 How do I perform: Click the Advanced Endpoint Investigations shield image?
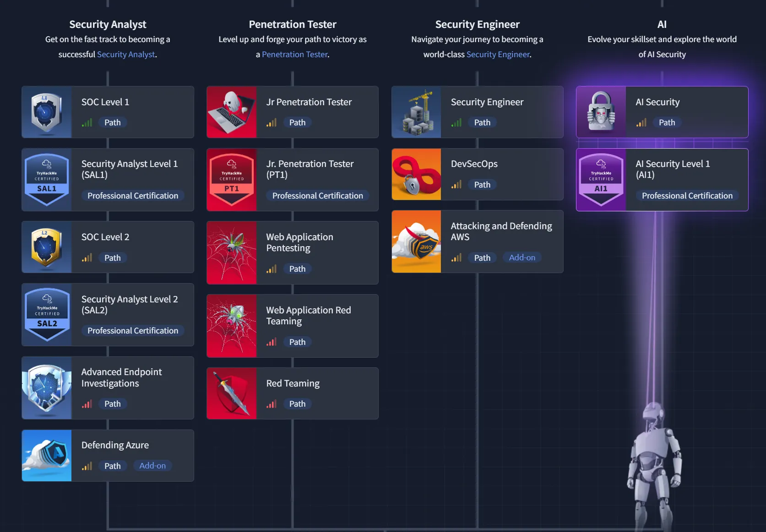[47, 388]
